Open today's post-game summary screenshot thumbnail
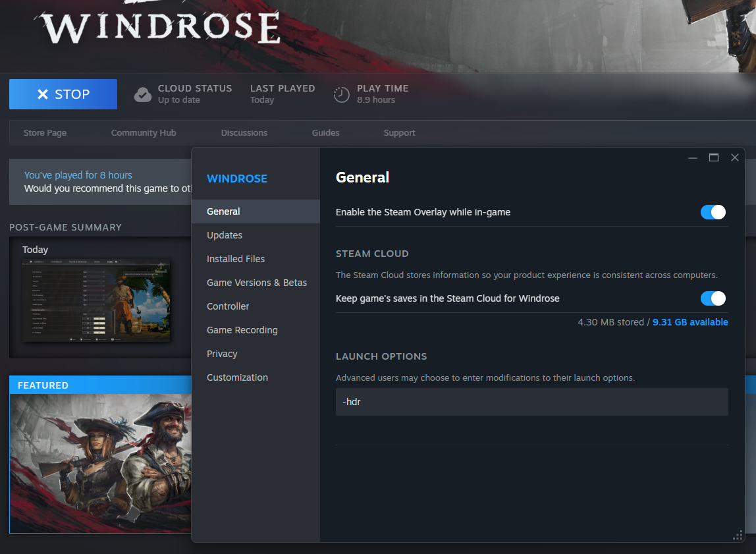 point(96,300)
